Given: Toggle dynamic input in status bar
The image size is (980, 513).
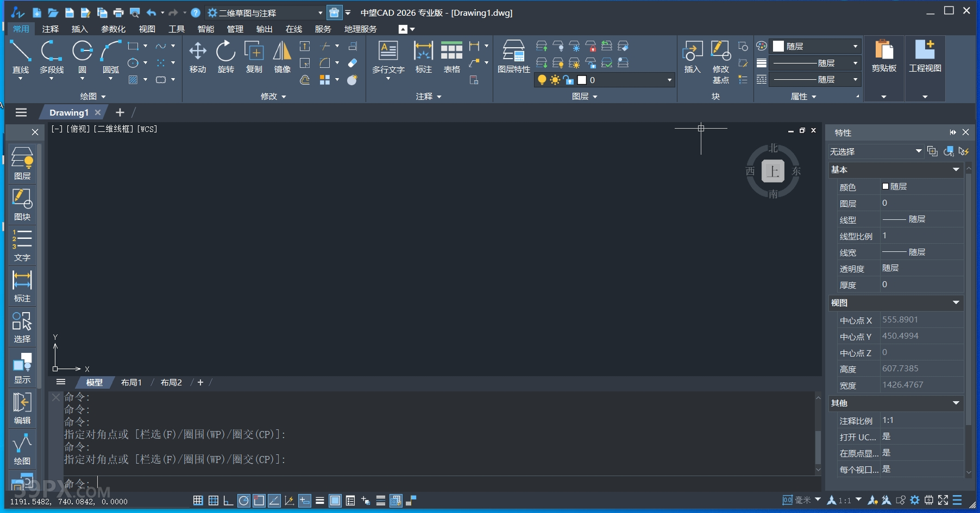Looking at the screenshot, I should point(305,501).
